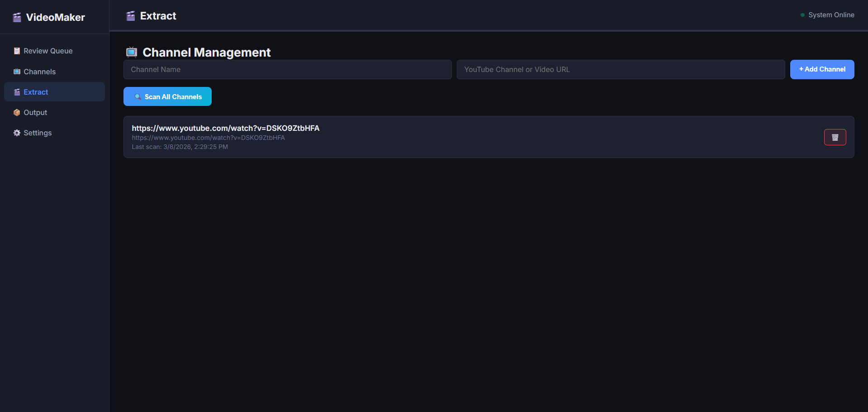
Task: Delete the channel using the trash icon
Action: click(x=835, y=137)
